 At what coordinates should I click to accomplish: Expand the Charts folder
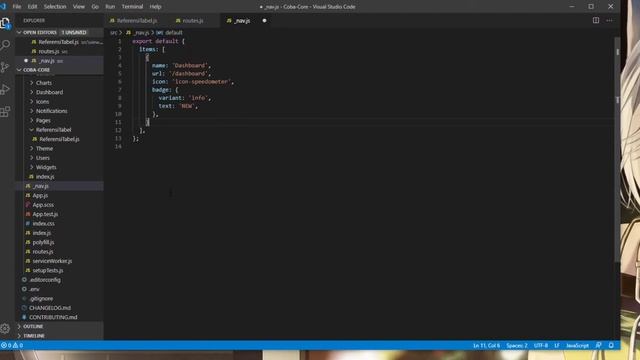pos(60,83)
